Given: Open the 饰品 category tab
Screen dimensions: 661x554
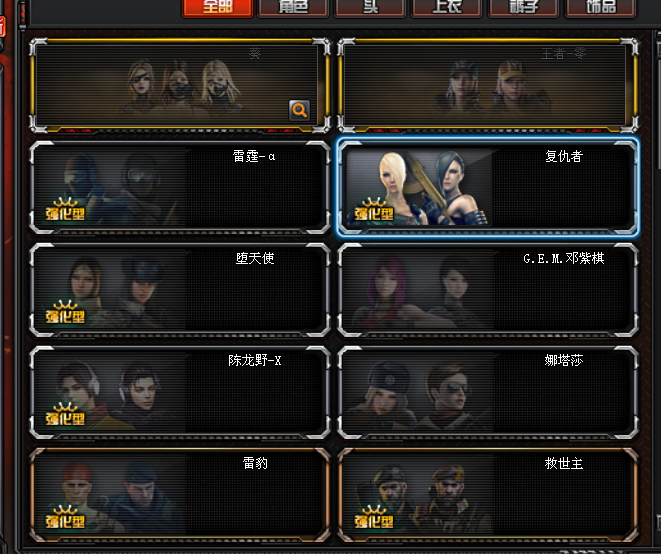Looking at the screenshot, I should (600, 8).
